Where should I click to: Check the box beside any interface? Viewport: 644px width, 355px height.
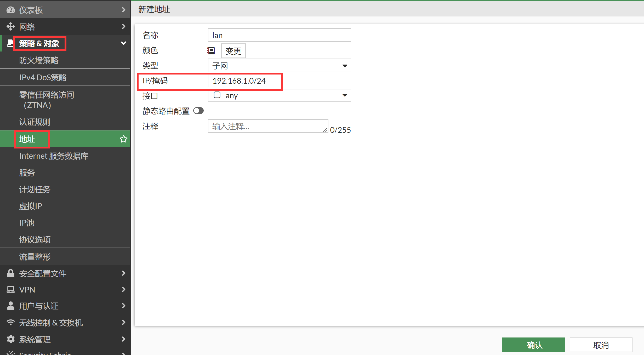tap(217, 95)
